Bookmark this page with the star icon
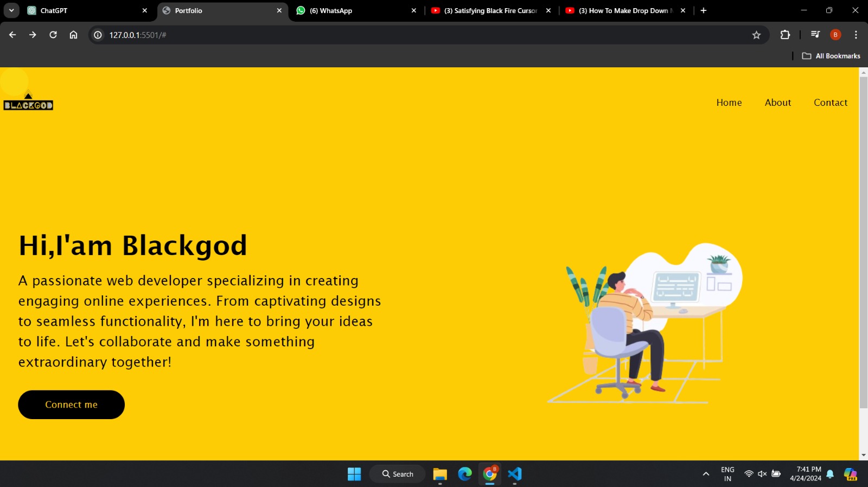Screen dimensions: 868x487 (756, 35)
